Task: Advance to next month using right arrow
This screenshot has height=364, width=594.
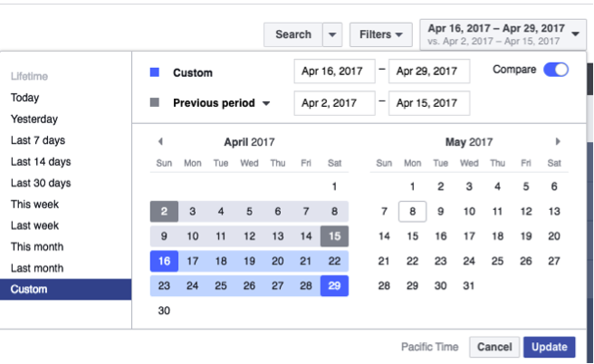Action: [x=558, y=141]
